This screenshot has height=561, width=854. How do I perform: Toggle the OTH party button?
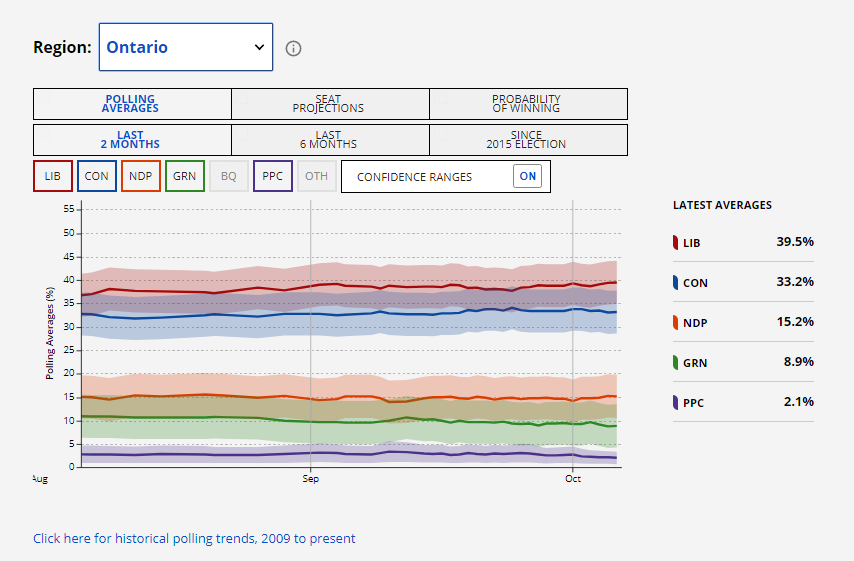pyautogui.click(x=317, y=176)
